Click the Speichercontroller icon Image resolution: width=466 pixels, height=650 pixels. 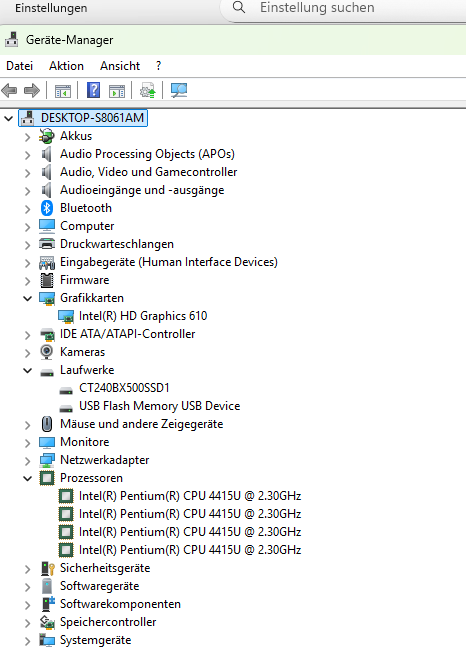(47, 622)
